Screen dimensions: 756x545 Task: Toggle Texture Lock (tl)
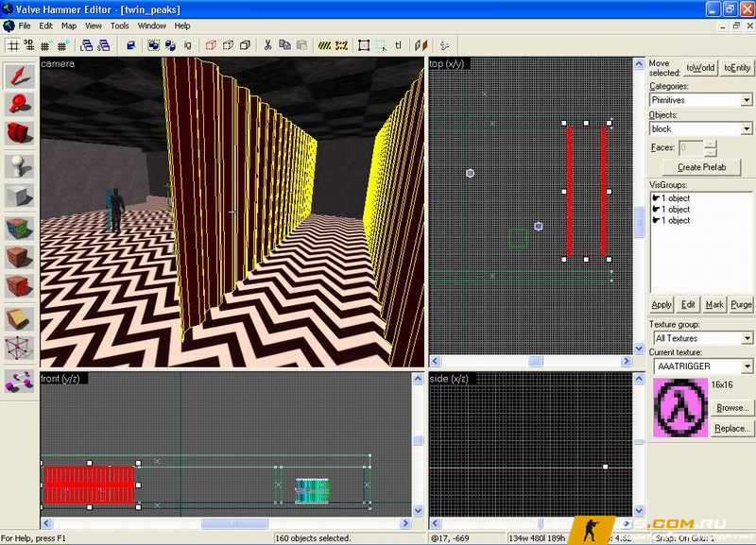tap(398, 45)
